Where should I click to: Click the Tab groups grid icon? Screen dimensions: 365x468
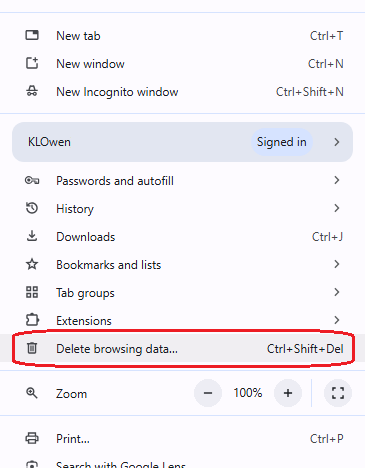[x=32, y=292]
